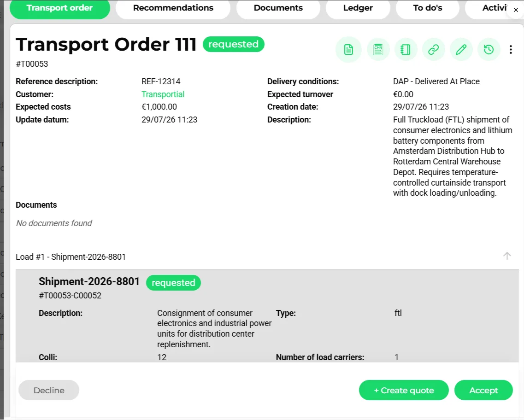Copy the transport order link
Image resolution: width=524 pixels, height=420 pixels.
(x=433, y=50)
